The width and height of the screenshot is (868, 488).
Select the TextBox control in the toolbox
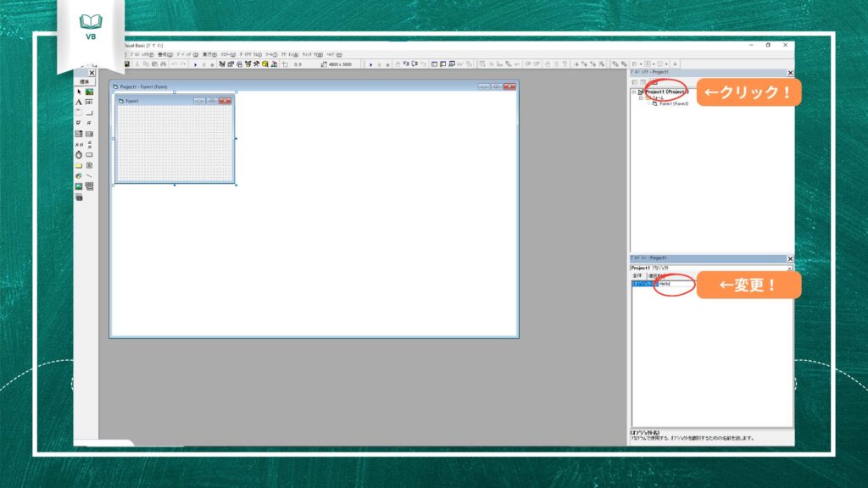(89, 103)
